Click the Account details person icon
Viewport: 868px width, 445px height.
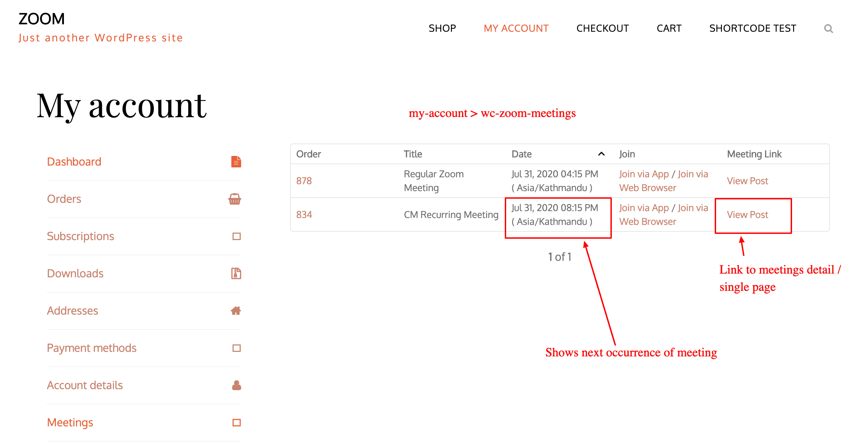click(x=237, y=385)
